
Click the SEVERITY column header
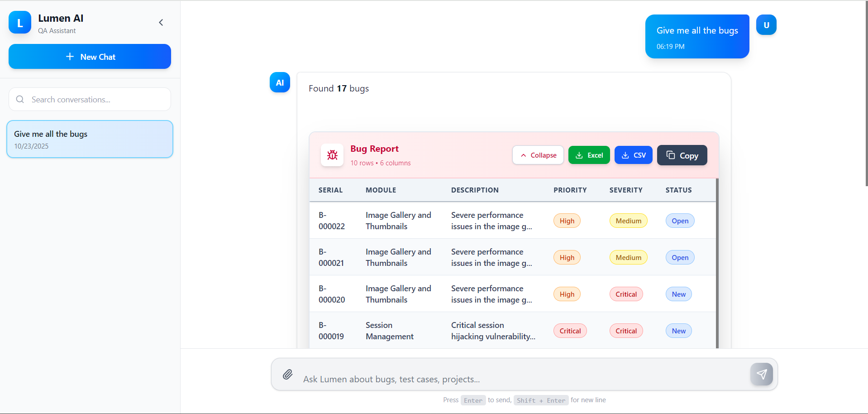(x=626, y=190)
